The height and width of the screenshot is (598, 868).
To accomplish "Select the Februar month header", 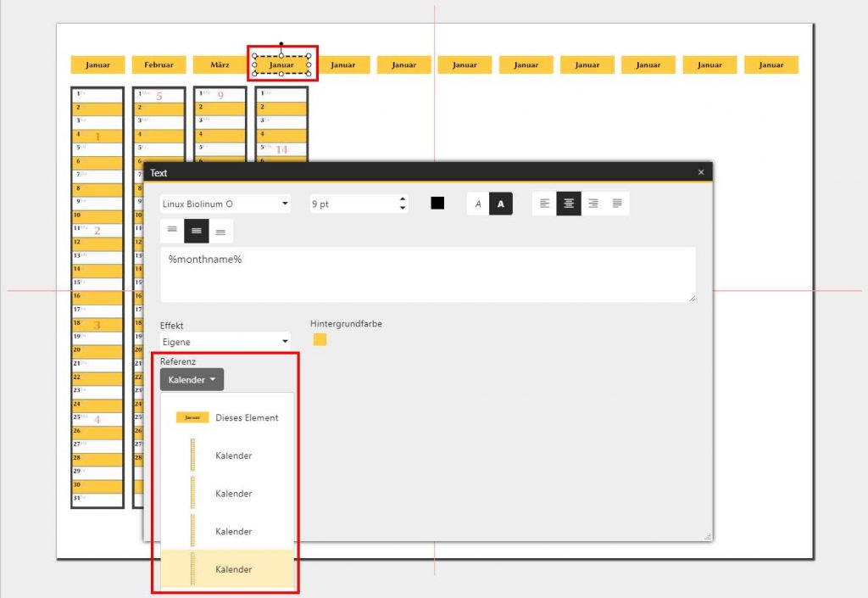I will [159, 65].
